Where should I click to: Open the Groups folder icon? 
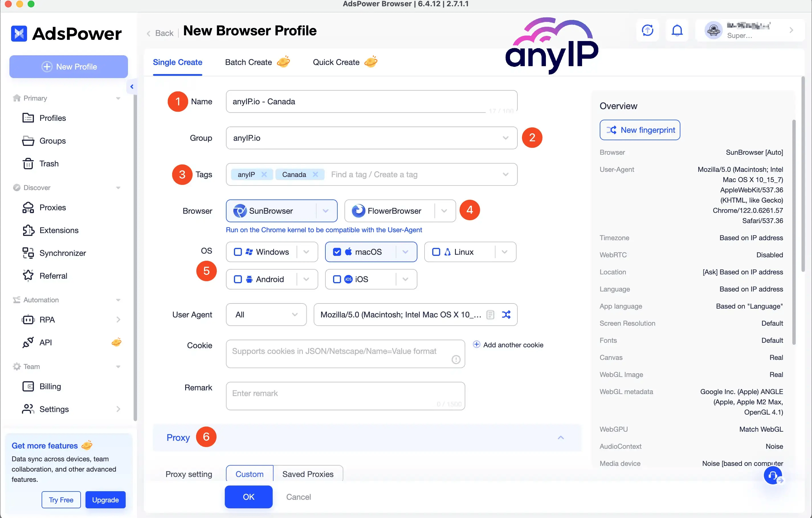point(28,141)
